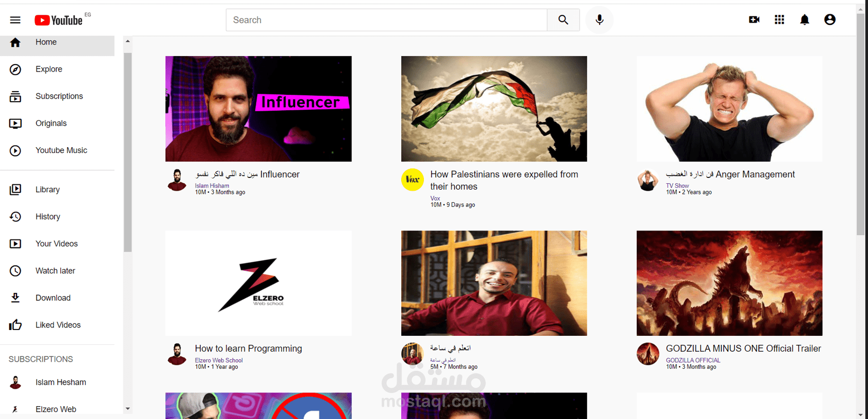Play the Godzilla trailer thumbnail

tap(729, 283)
